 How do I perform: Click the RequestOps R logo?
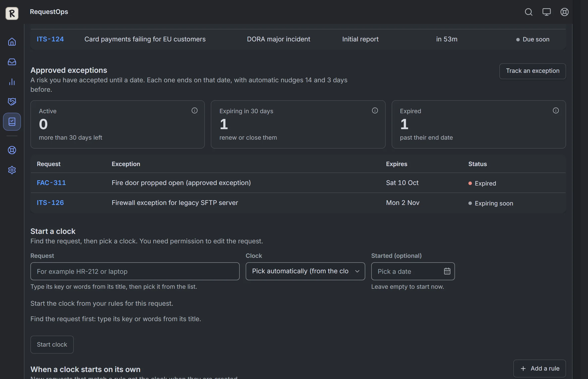tap(12, 13)
